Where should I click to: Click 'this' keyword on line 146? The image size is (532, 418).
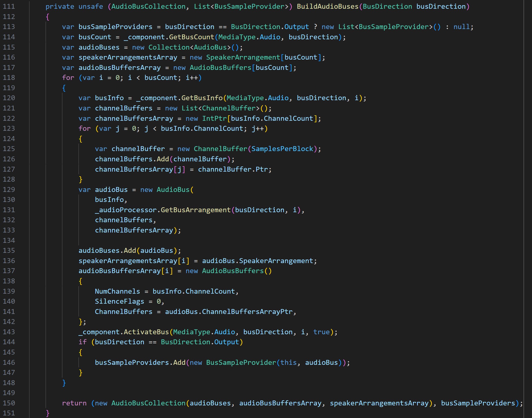(289, 363)
